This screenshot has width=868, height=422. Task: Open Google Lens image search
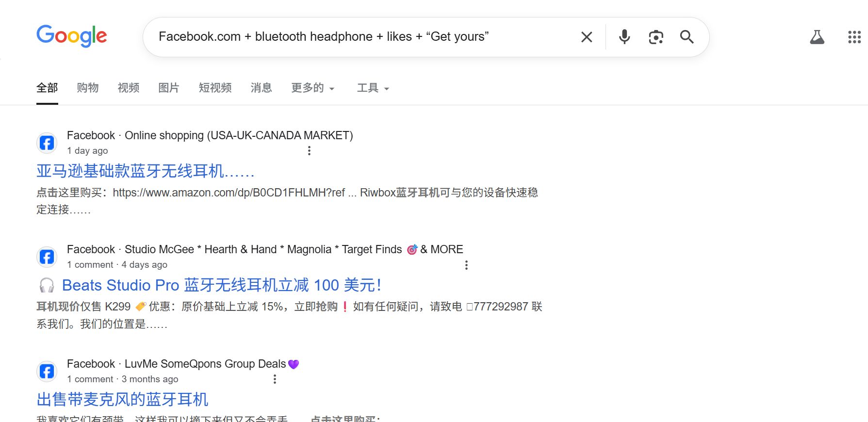pyautogui.click(x=656, y=37)
